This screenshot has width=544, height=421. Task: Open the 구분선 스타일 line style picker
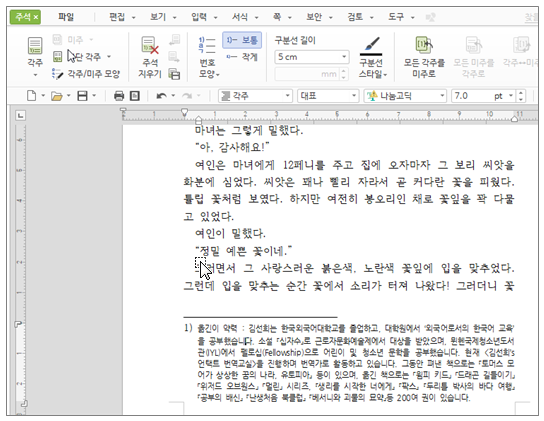click(372, 58)
